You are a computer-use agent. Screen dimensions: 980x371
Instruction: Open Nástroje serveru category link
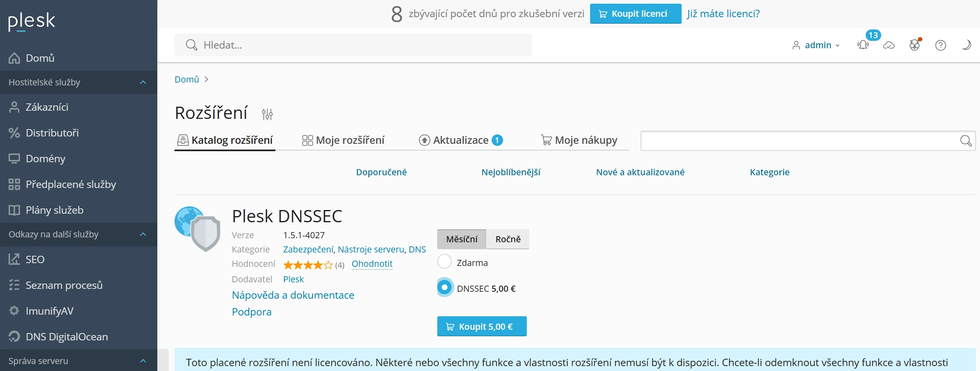[371, 250]
